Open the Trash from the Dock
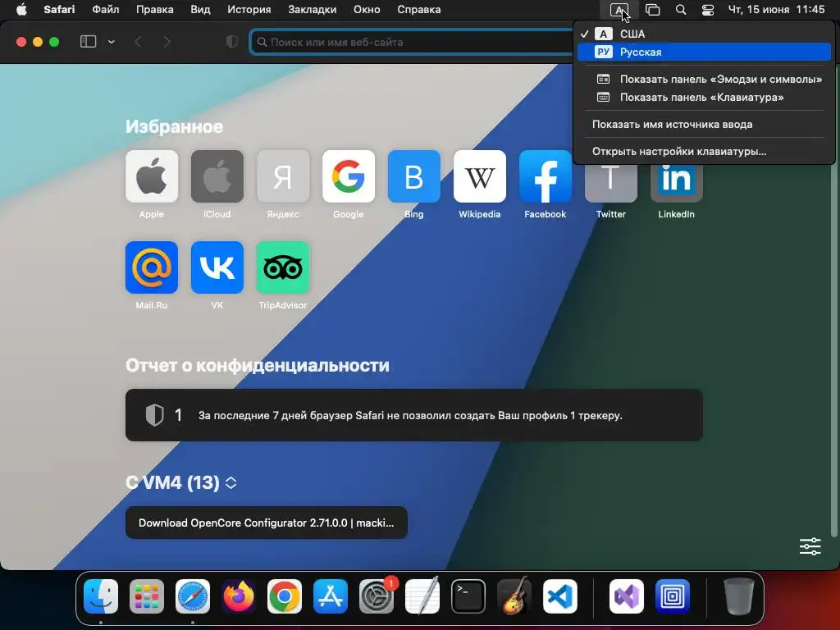This screenshot has width=840, height=630. pyautogui.click(x=739, y=596)
